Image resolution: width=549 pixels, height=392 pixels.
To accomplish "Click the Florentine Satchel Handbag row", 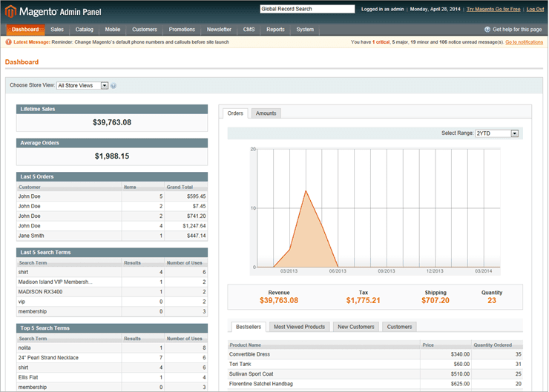I will coord(375,384).
